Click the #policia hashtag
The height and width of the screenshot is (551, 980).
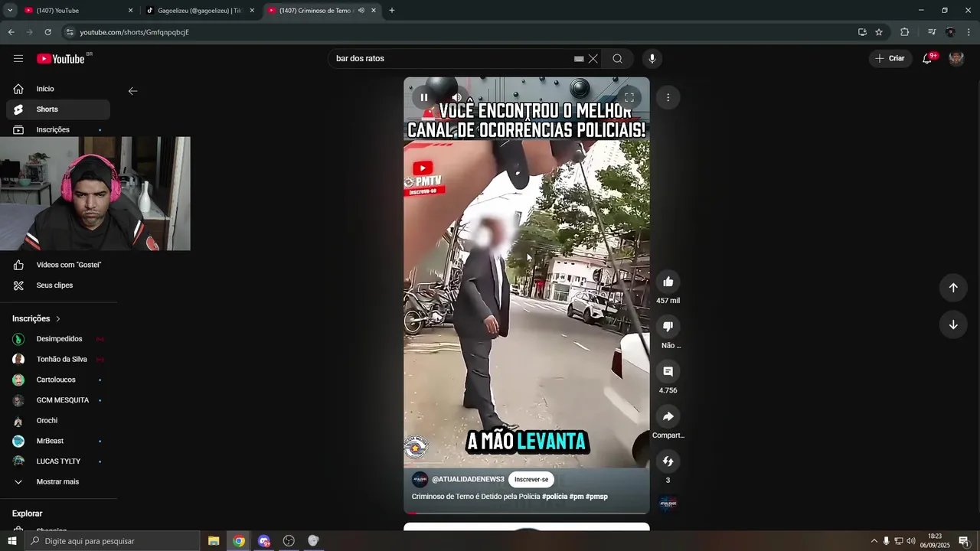pos(554,497)
